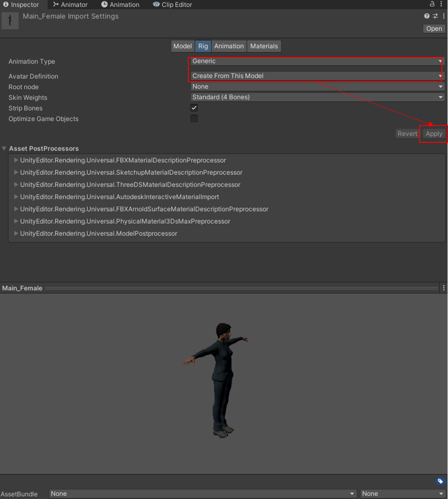Open the Root node dropdown

(317, 86)
